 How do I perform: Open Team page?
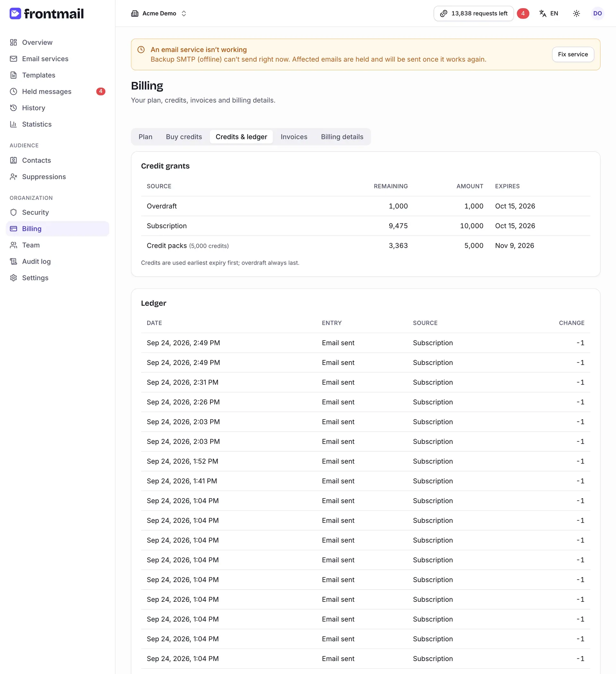57,246
